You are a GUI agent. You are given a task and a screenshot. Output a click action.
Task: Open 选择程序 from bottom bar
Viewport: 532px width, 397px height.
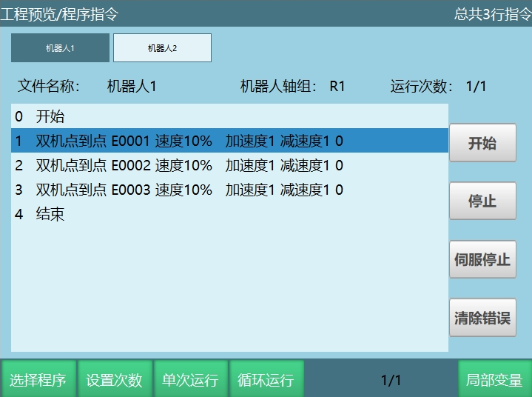coord(38,380)
